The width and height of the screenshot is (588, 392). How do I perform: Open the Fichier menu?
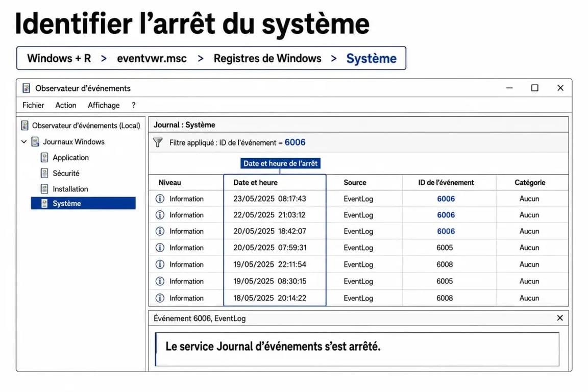pyautogui.click(x=33, y=106)
